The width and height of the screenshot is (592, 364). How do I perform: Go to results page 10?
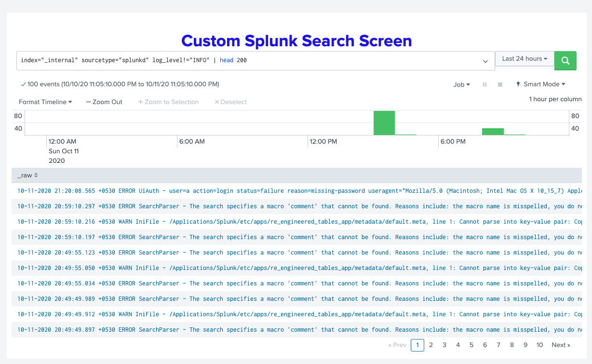tap(539, 345)
